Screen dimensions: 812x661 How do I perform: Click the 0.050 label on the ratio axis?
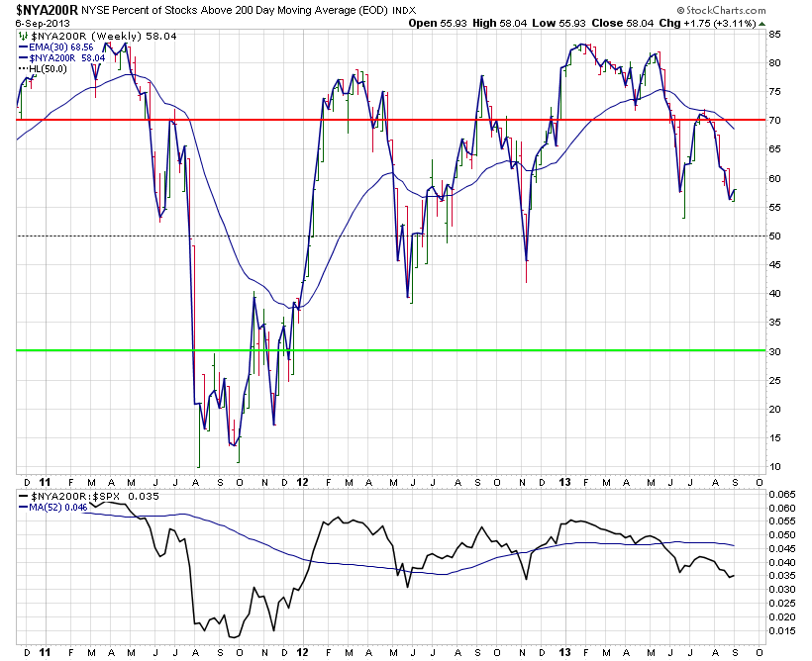point(781,535)
